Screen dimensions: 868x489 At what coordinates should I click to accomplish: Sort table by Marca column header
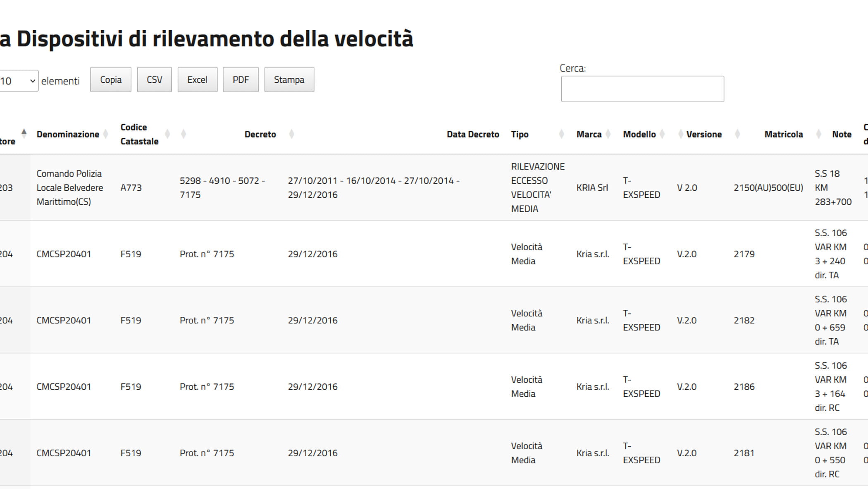(x=589, y=134)
